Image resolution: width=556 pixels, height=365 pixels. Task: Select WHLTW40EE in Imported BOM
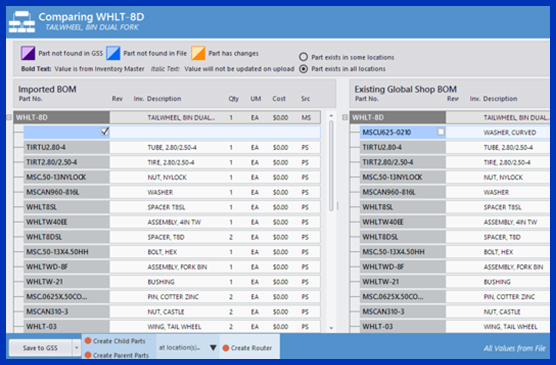pos(66,222)
